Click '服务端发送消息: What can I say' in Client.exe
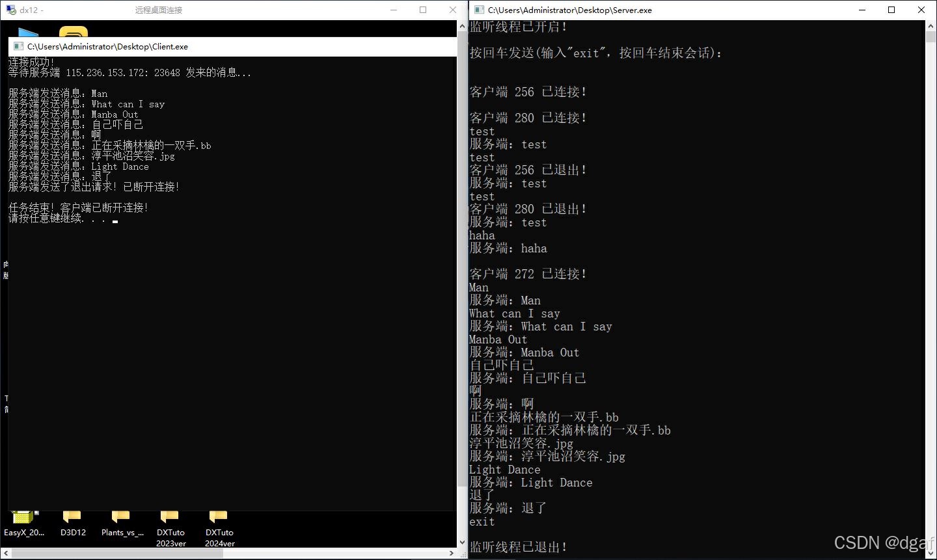Image resolution: width=937 pixels, height=560 pixels. 87,103
